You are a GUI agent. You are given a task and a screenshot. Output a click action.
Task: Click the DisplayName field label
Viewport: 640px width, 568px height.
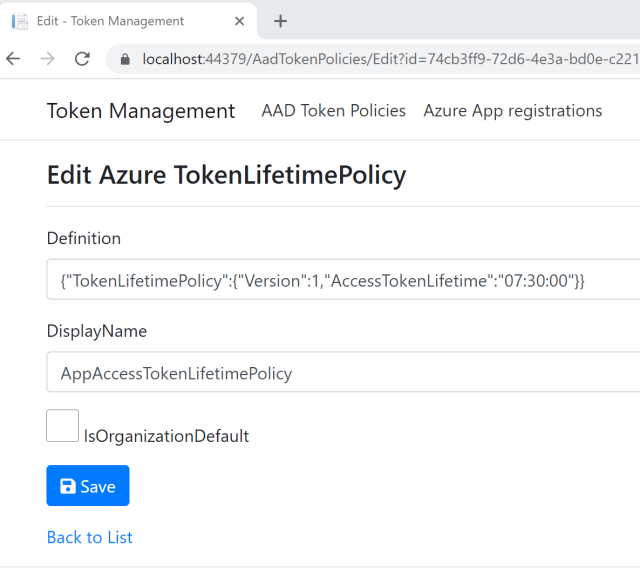coord(97,331)
